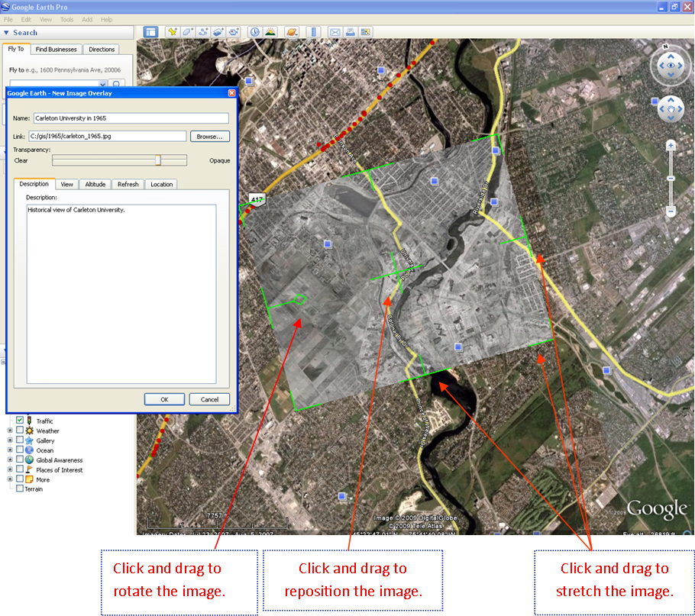The width and height of the screenshot is (695, 616).
Task: Select the Add Placemark tool
Action: 172,31
